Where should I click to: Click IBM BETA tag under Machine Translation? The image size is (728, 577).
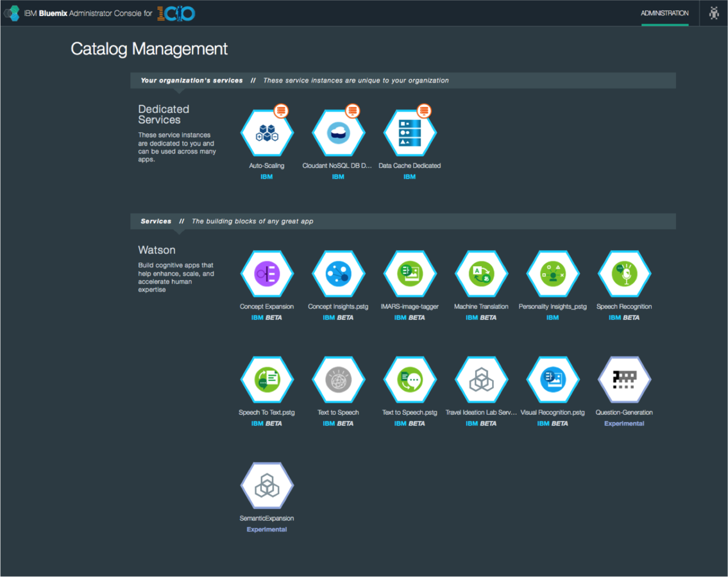click(x=481, y=317)
